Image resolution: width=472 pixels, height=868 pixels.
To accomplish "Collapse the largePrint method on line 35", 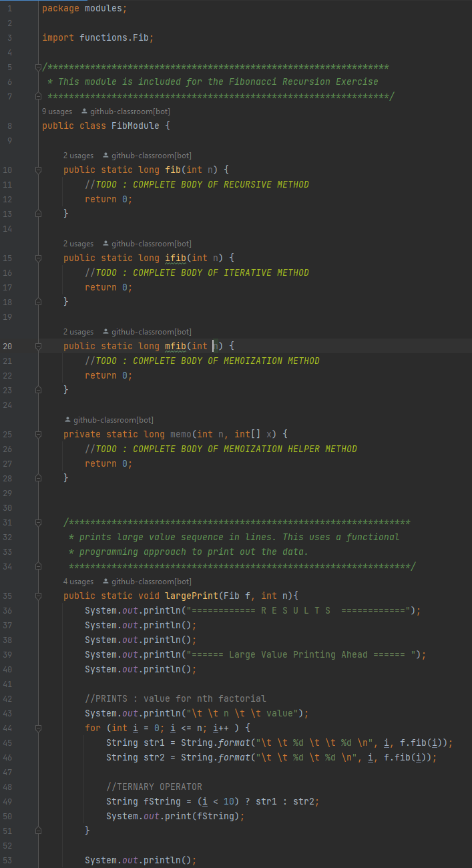I will [38, 596].
